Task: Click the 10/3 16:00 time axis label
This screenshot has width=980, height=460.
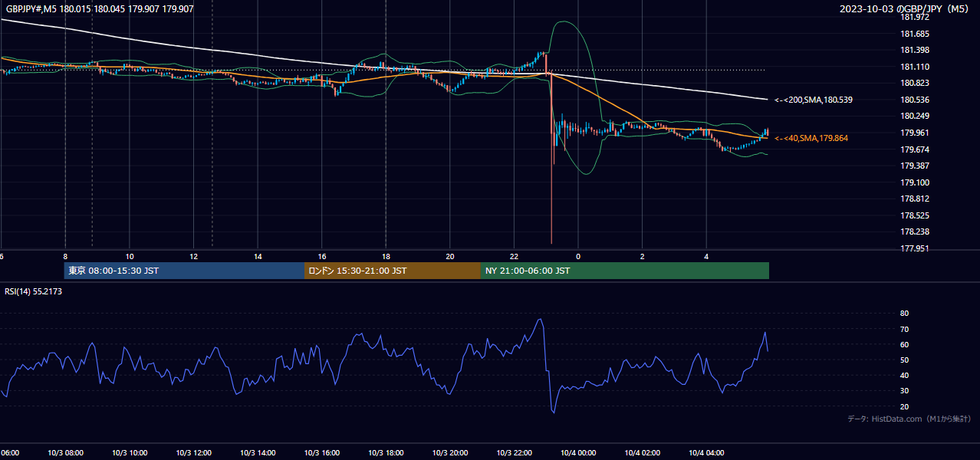Action: pyautogui.click(x=322, y=453)
